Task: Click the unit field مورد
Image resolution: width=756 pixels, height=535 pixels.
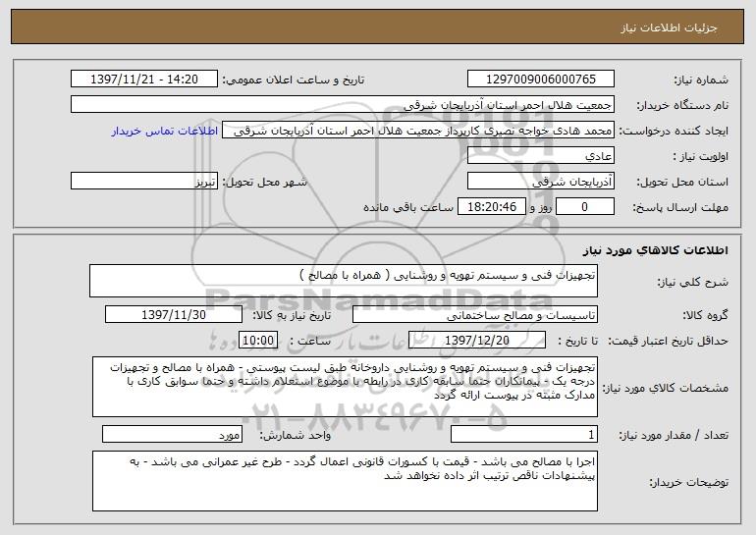Action: 172,434
